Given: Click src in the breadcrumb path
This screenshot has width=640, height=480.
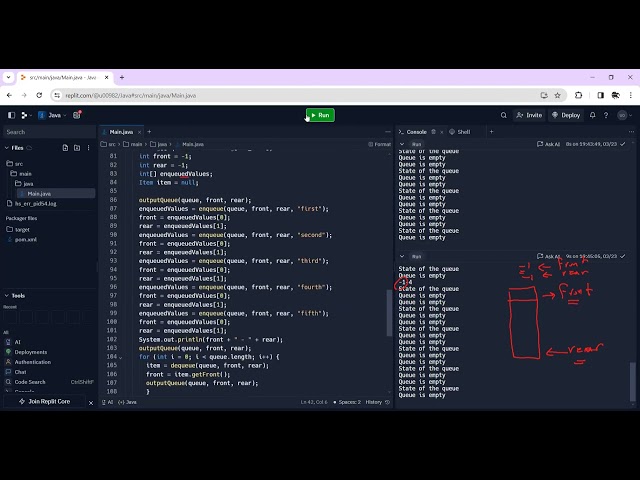Looking at the screenshot, I should point(109,144).
